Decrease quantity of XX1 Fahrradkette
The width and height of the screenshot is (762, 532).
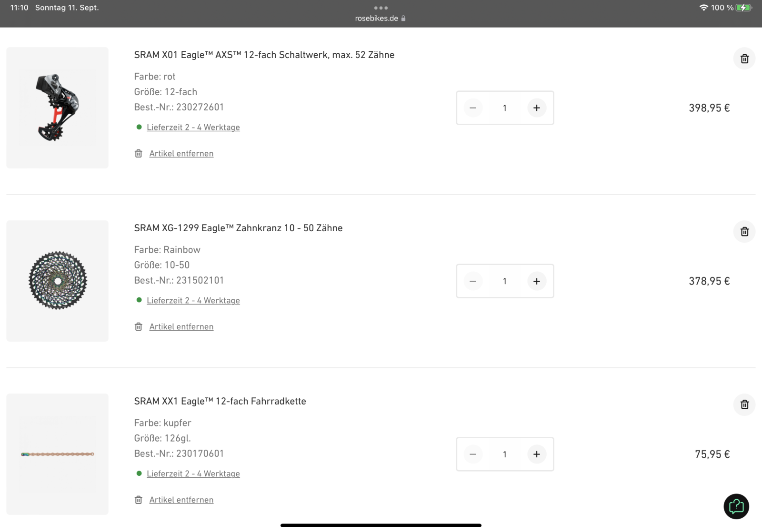coord(473,454)
